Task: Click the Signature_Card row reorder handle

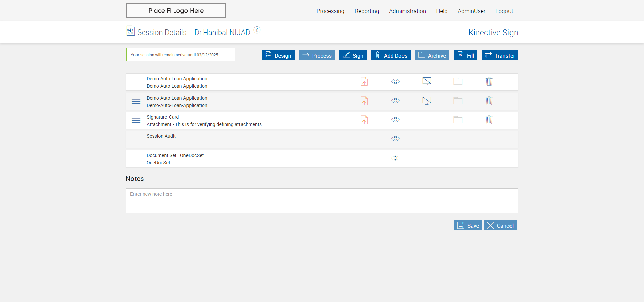Action: pyautogui.click(x=136, y=120)
